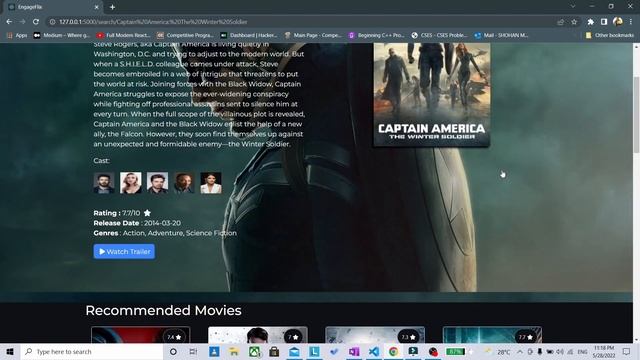Image resolution: width=640 pixels, height=360 pixels.
Task: Open OneNote from the taskbar
Action: point(354,351)
